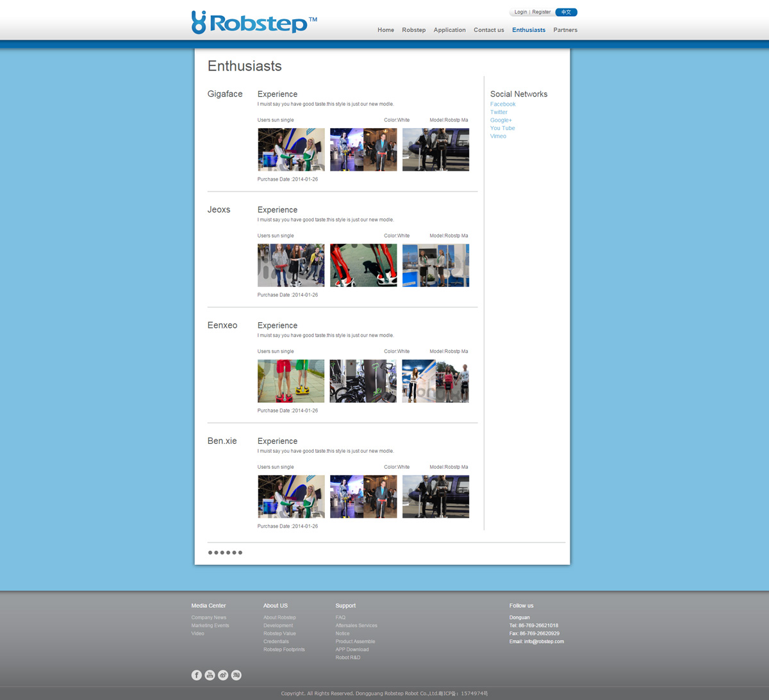Open the Home menu item
769x700 pixels.
point(386,30)
